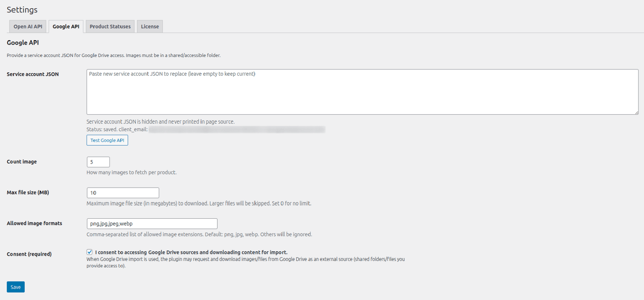Screen dimensions: 644x300
Task: Uncheck the Google Drive consent checkbox
Action: (x=89, y=252)
